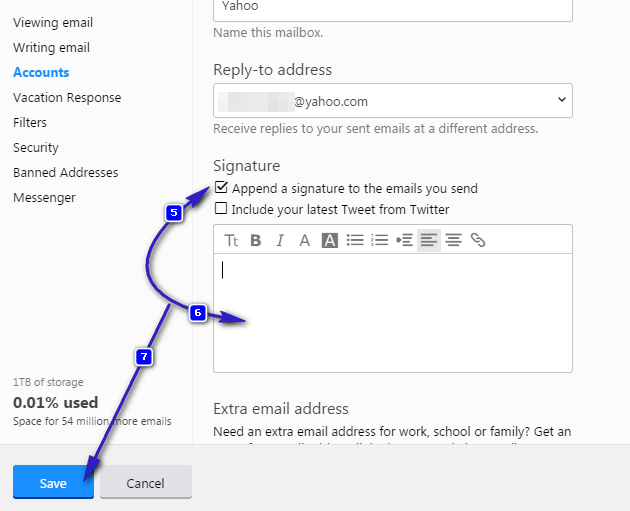
Task: Open the Reply-to address dropdown
Action: [393, 100]
